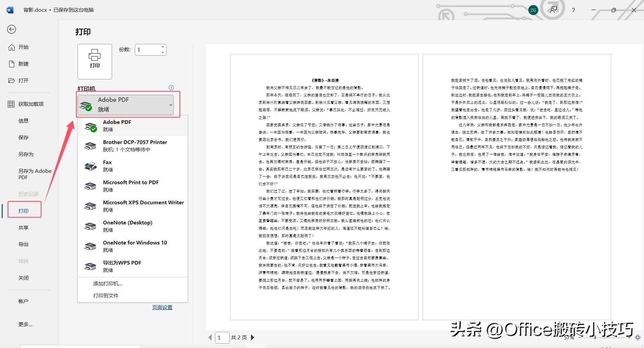Screen dimensions: 644x348
Task: Open the 页面设置 link
Action: pyautogui.click(x=162, y=307)
